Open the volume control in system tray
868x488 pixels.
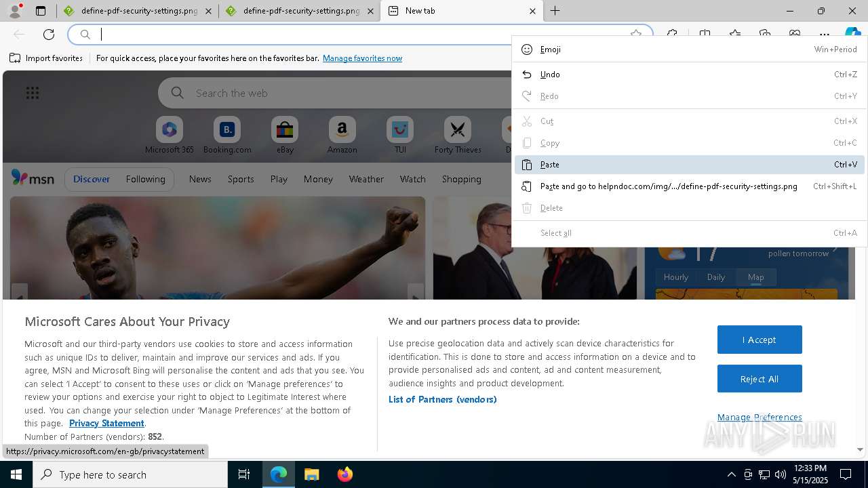[780, 474]
